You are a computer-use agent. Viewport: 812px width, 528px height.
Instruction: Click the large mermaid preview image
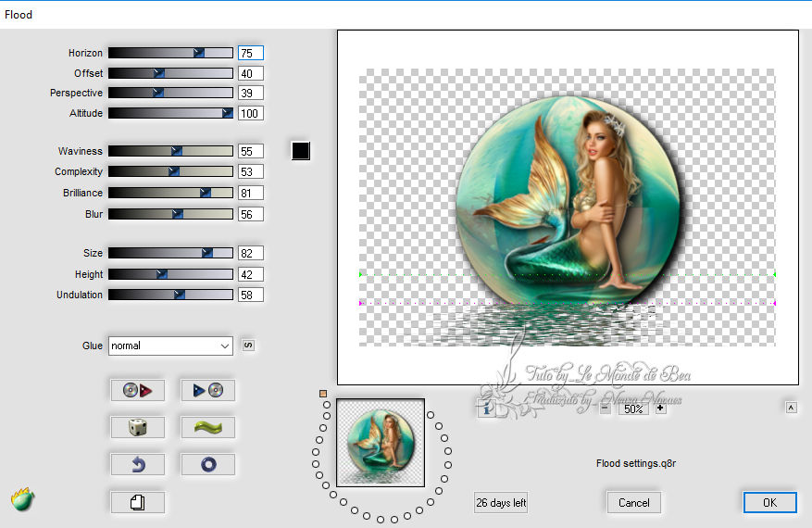[x=568, y=207]
